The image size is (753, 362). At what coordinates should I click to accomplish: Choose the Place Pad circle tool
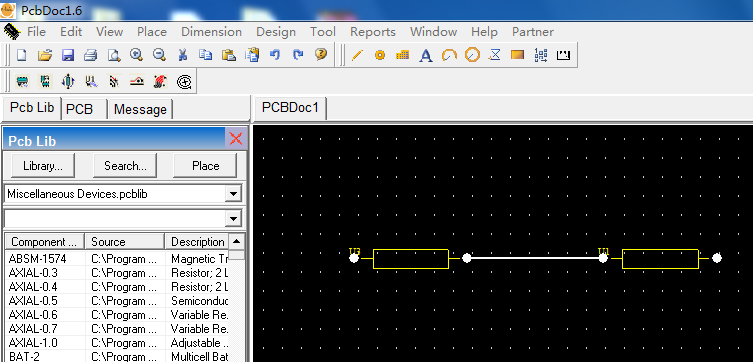[x=380, y=55]
